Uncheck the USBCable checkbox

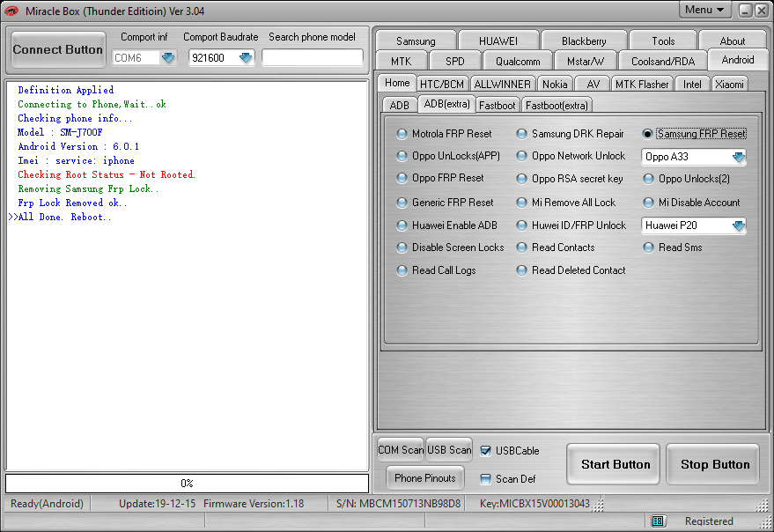pos(486,450)
